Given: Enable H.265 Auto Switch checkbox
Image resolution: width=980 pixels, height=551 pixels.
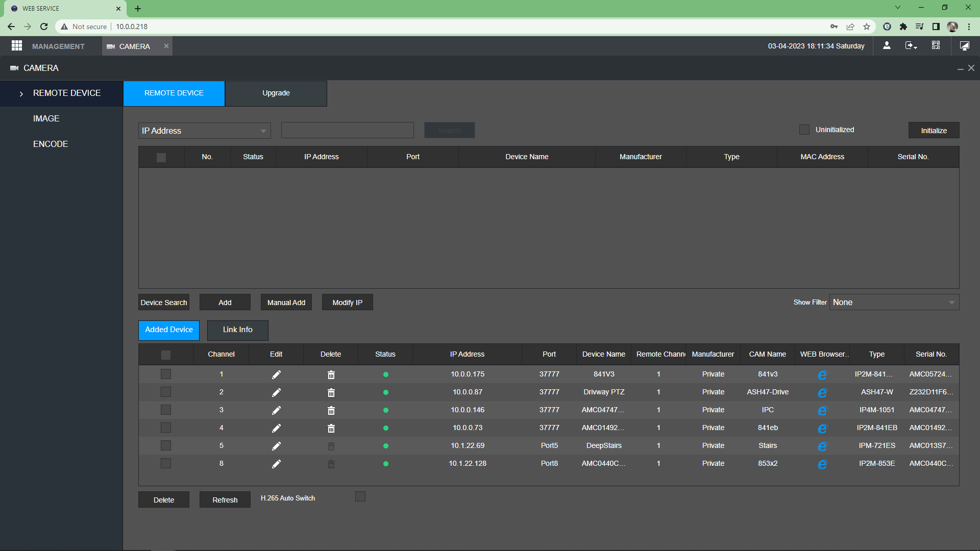Looking at the screenshot, I should coord(360,496).
